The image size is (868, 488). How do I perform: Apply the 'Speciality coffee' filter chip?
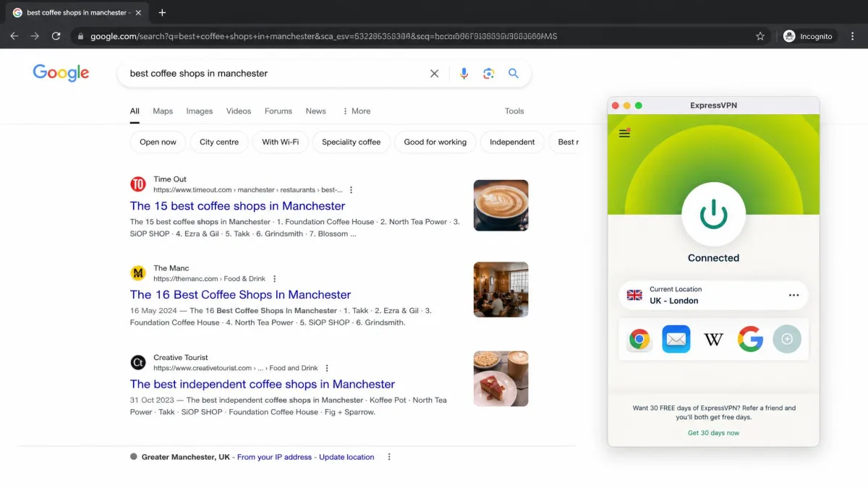(x=351, y=142)
